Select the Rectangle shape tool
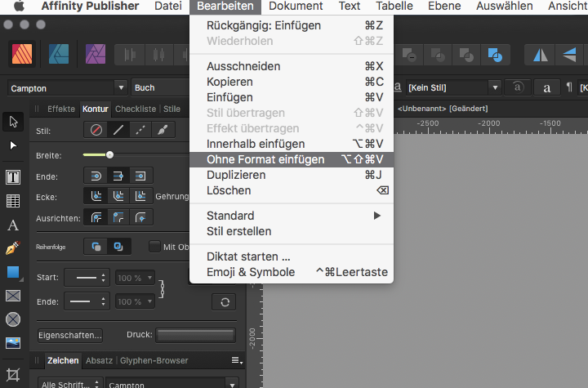Screen dimensions: 588x388 (x=13, y=272)
